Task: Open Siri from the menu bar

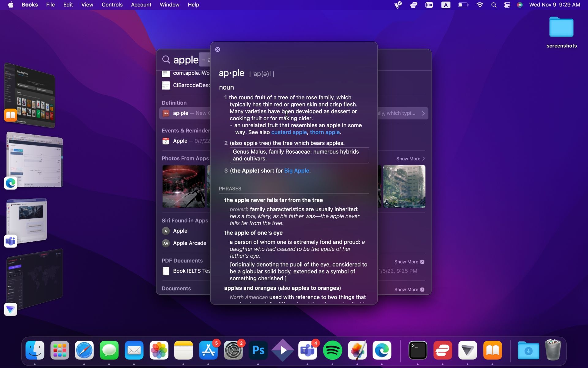Action: (x=520, y=5)
